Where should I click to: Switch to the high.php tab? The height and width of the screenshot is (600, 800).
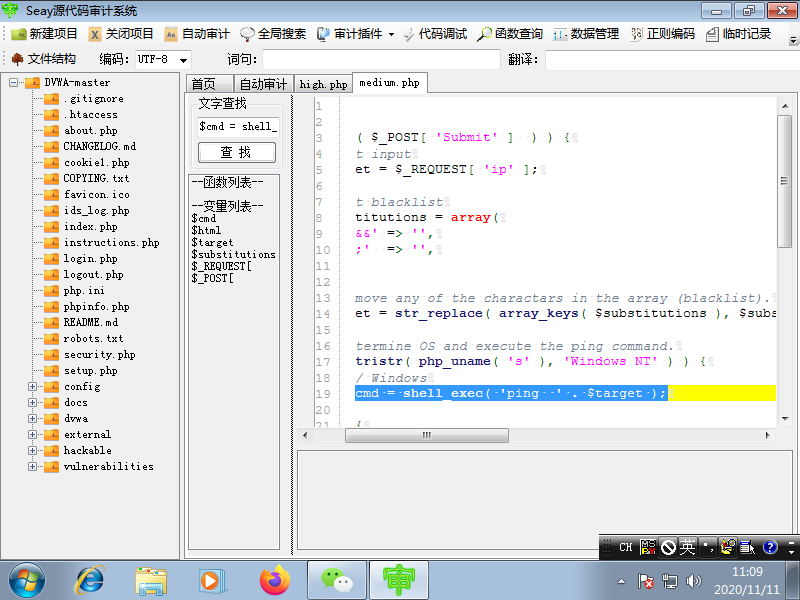(x=321, y=84)
